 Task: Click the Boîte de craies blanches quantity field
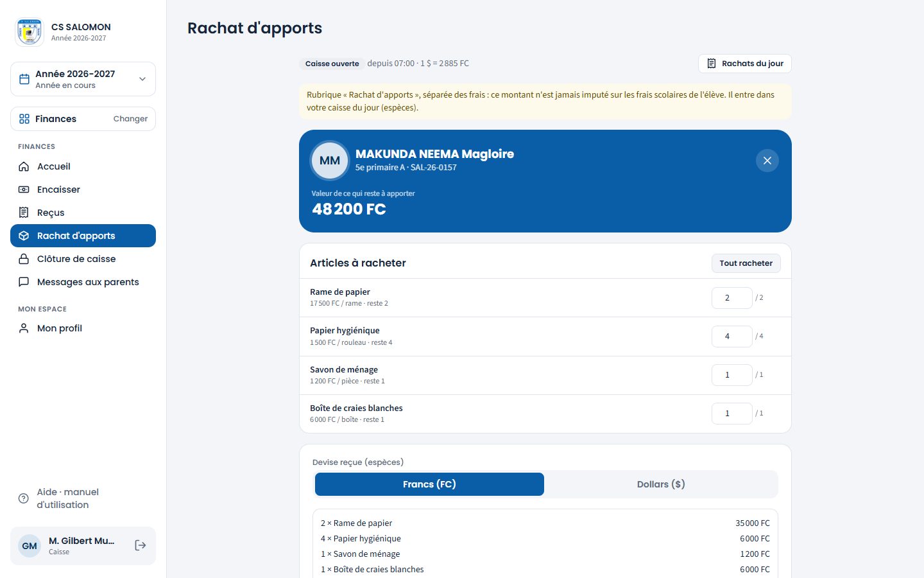click(732, 414)
